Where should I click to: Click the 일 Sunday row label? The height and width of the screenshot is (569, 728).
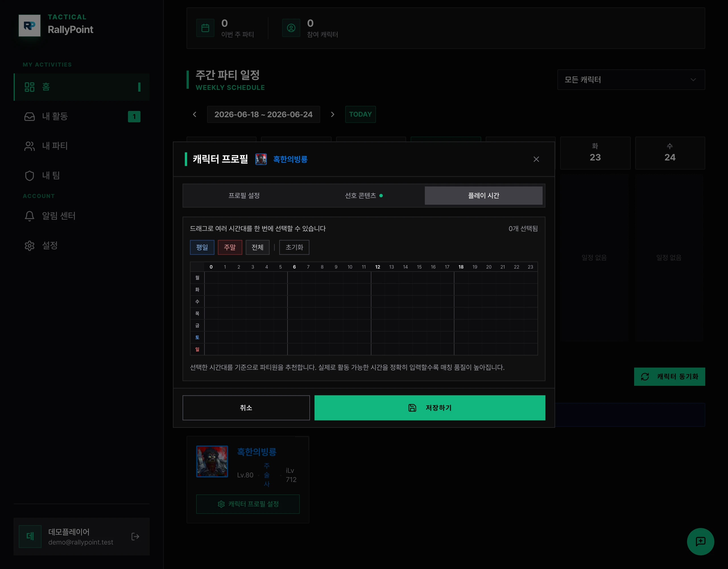[x=197, y=349]
